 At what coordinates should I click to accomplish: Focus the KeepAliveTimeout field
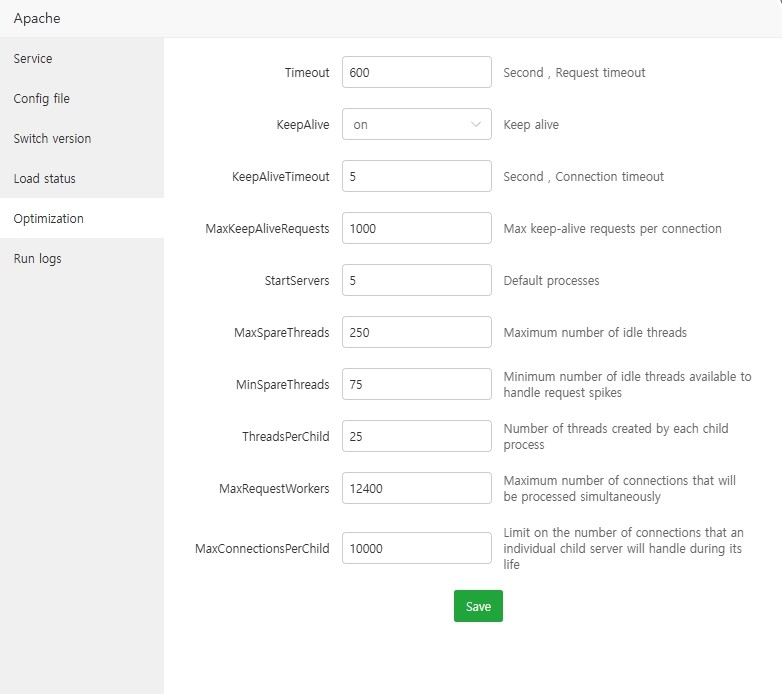tap(416, 177)
